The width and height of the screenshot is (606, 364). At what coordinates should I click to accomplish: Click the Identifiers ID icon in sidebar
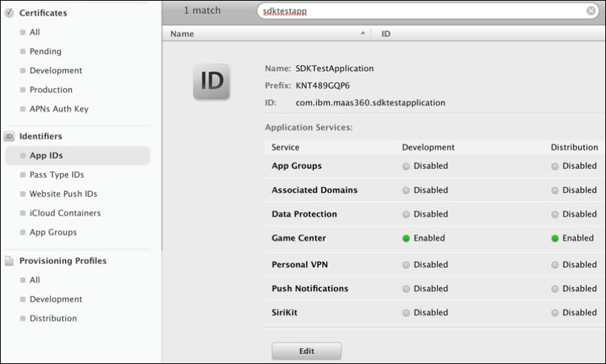click(10, 136)
